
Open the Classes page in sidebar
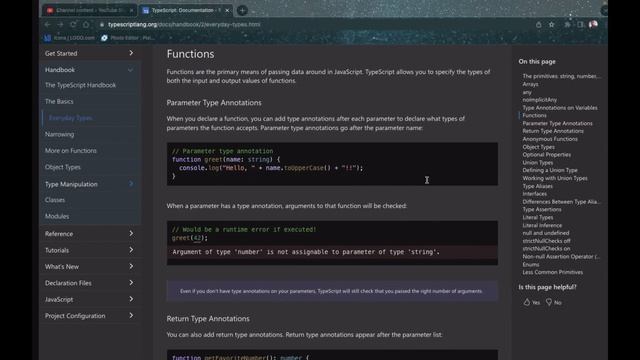click(55, 200)
